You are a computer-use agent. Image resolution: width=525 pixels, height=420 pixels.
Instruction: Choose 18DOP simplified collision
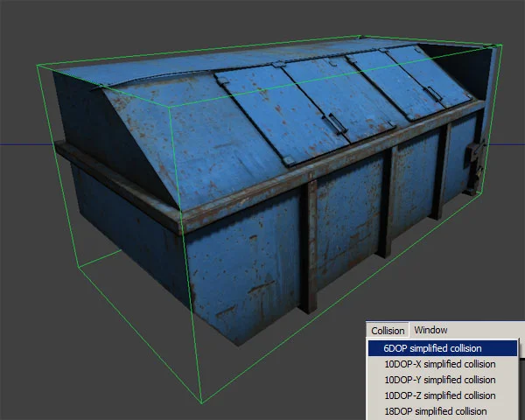click(442, 411)
